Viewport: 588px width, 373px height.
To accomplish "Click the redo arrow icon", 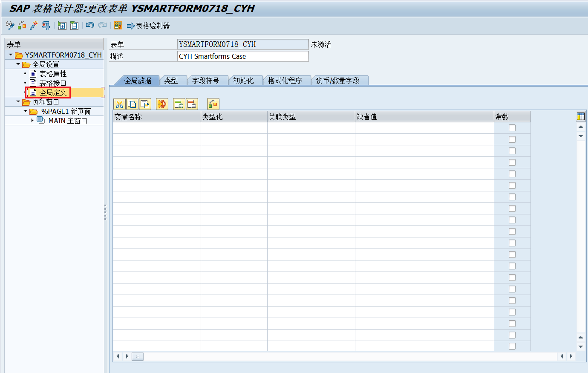I will 102,25.
